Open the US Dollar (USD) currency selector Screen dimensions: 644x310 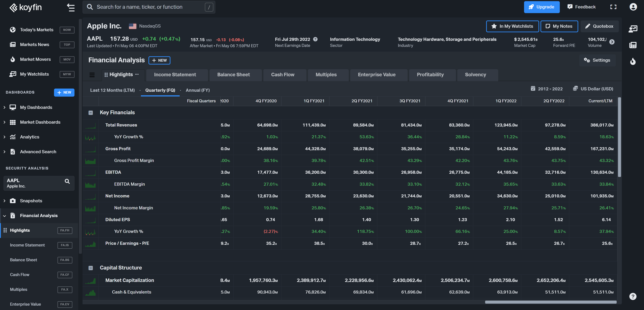click(593, 89)
